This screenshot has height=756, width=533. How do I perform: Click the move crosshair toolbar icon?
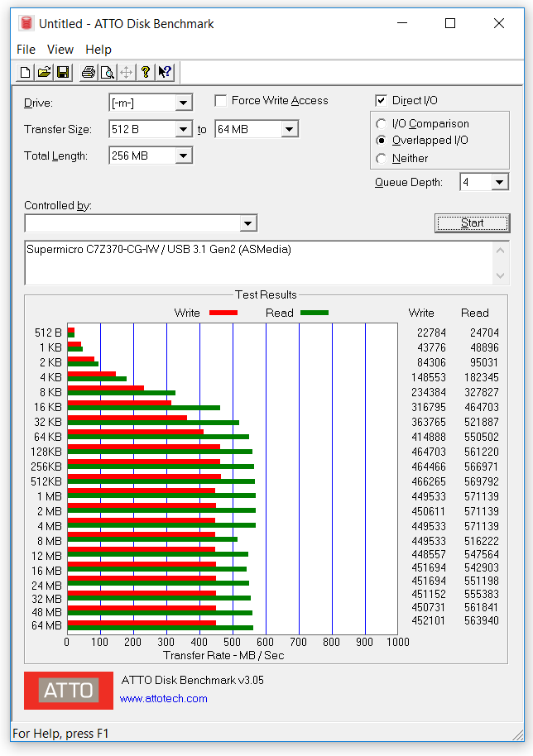click(x=126, y=72)
